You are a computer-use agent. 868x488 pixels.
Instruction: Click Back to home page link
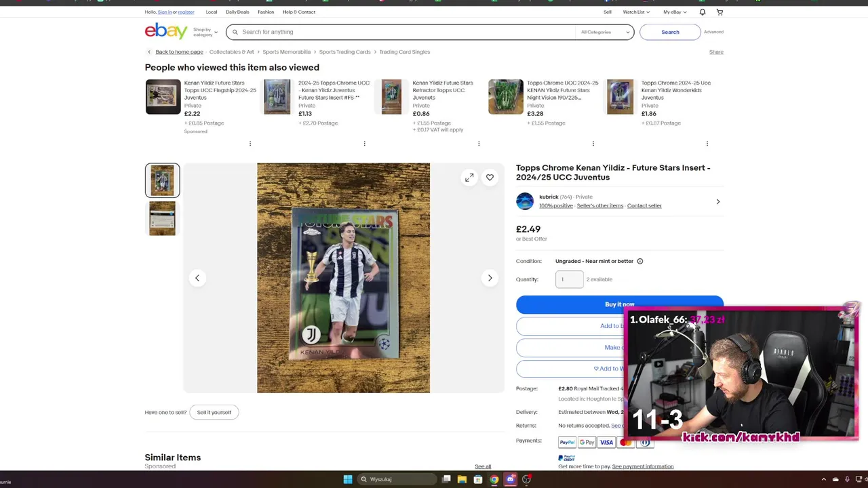[180, 52]
